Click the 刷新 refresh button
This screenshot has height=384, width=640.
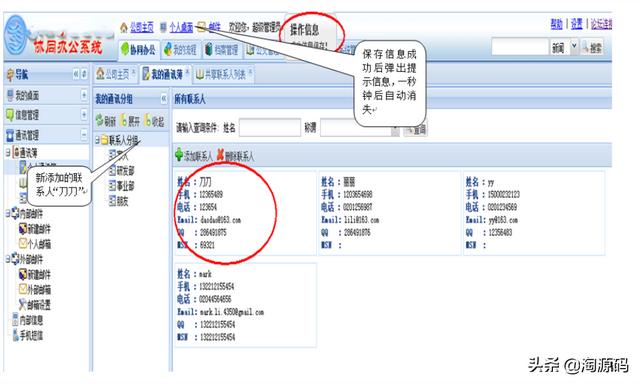pyautogui.click(x=106, y=121)
